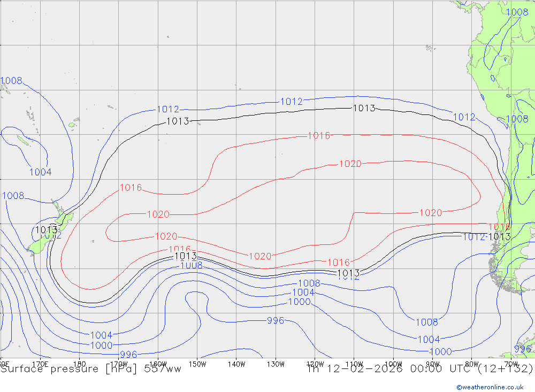This screenshot has height=392, width=535.
Task: Open the weatheronline.co.uk copyright link
Action: [x=490, y=387]
